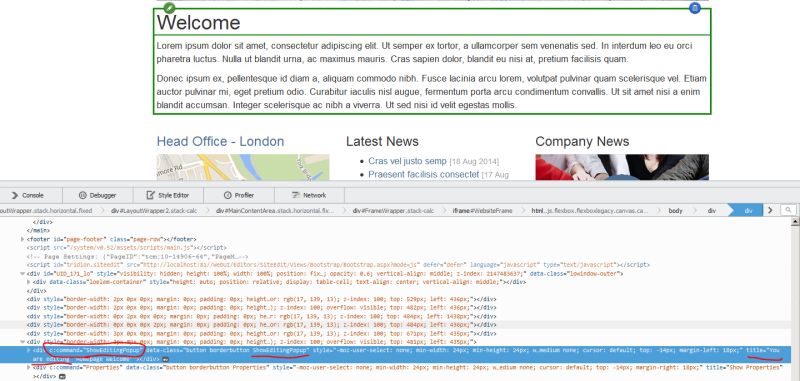Screen dimensions: 800x381
Task: Click markup scrollbar up arrow
Action: click(795, 222)
